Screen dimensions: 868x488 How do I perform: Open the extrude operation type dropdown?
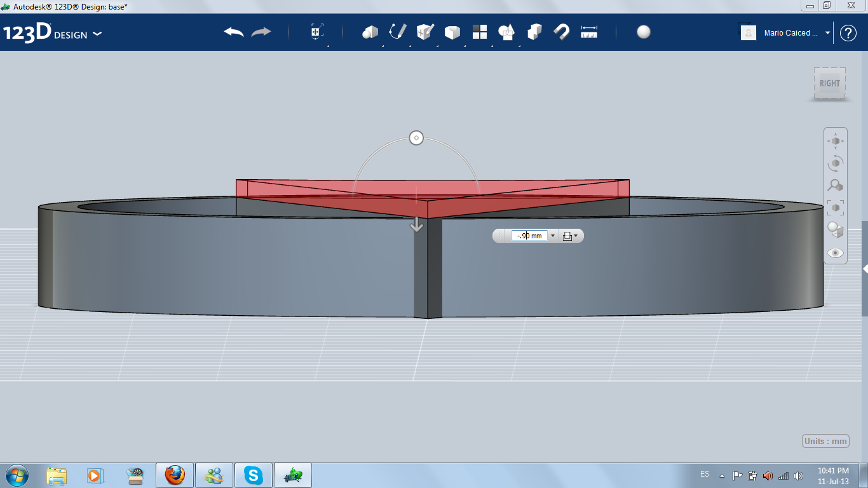tap(570, 236)
